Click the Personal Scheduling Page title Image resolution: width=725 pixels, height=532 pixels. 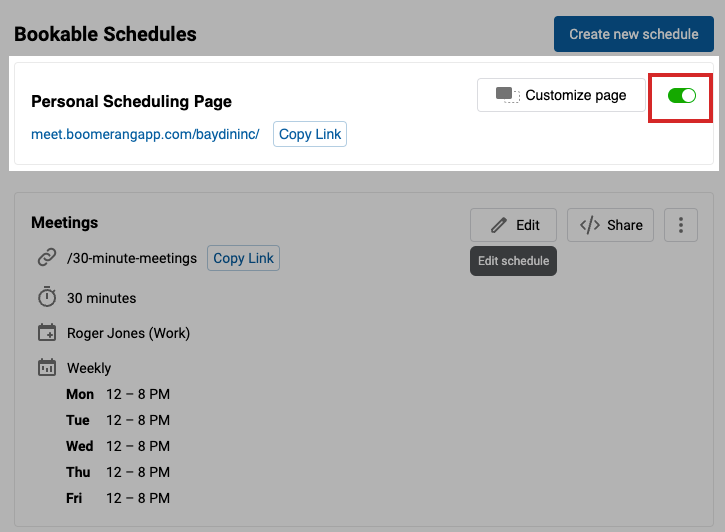[131, 102]
